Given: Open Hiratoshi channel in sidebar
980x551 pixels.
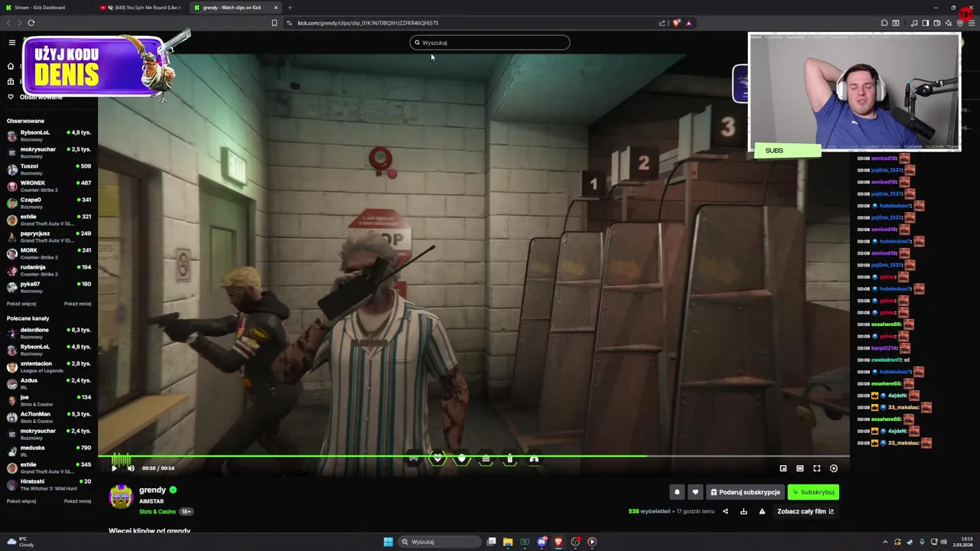Looking at the screenshot, I should coord(49,485).
